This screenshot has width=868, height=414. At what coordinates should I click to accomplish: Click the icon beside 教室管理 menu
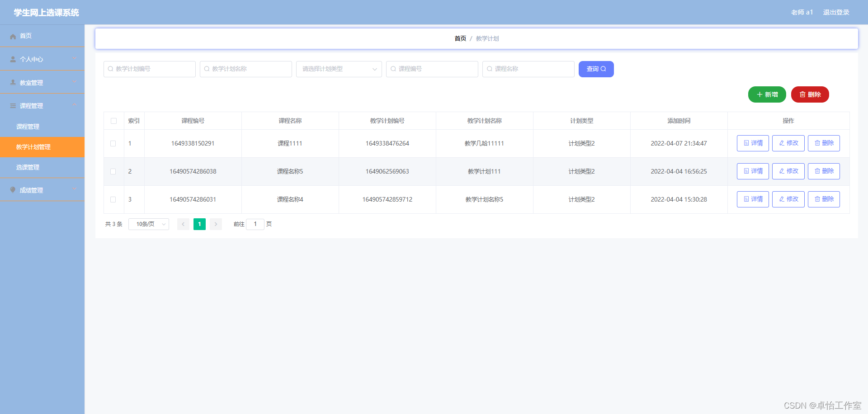13,82
